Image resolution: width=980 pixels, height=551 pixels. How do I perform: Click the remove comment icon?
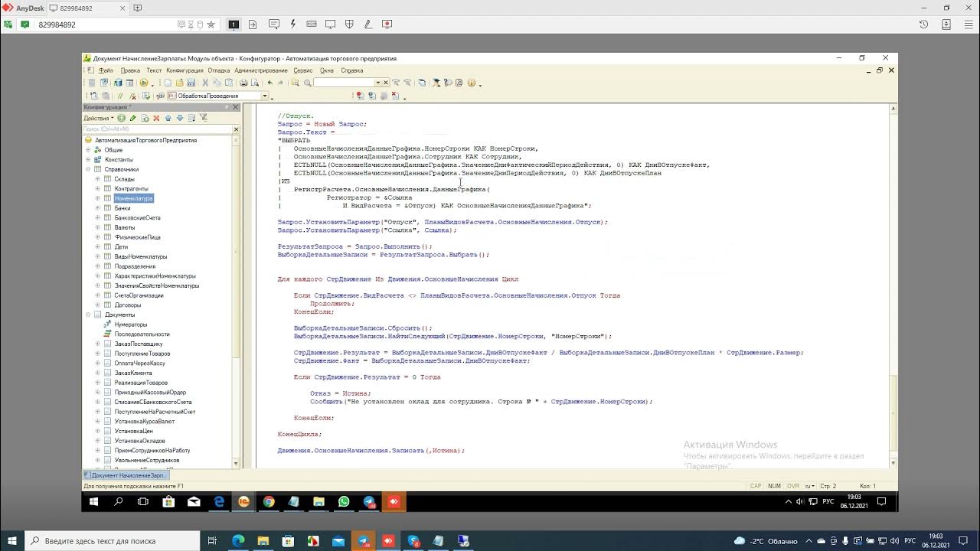[x=133, y=96]
